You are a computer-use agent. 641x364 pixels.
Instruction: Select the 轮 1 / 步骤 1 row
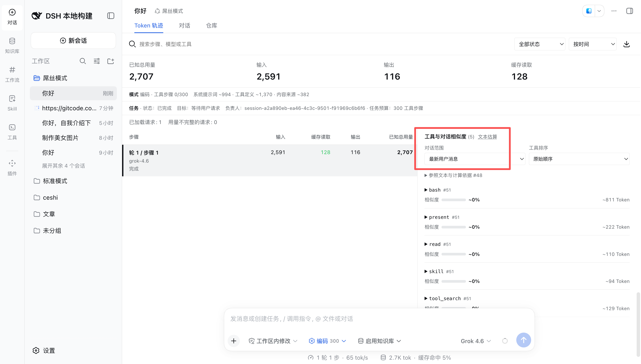pos(270,160)
